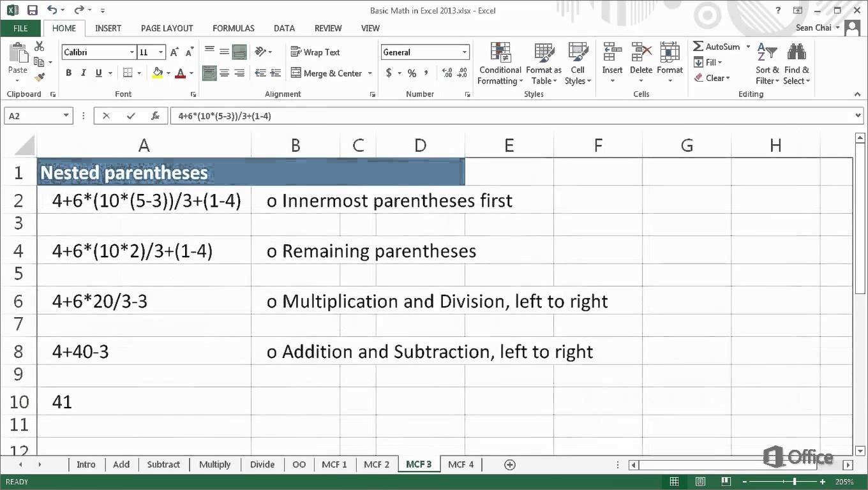Increase decimal places
868x490 pixels.
click(x=447, y=73)
